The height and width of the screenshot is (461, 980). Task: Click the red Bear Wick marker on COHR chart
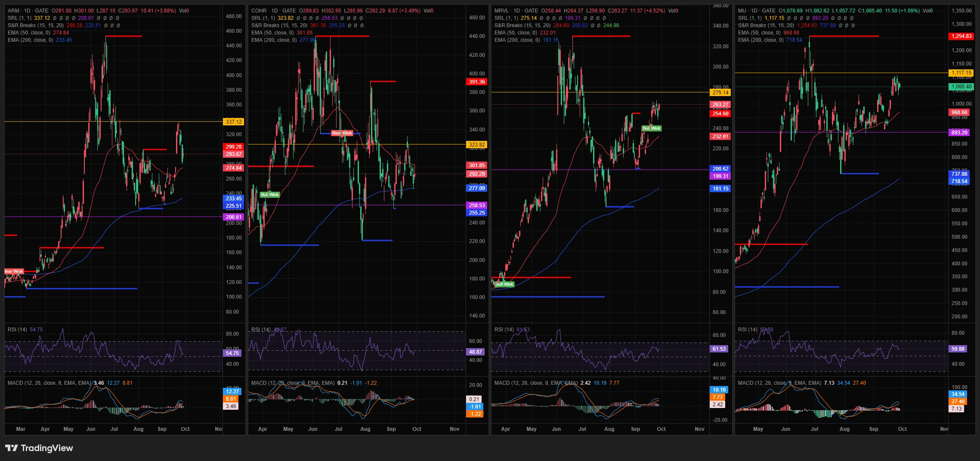coord(342,133)
